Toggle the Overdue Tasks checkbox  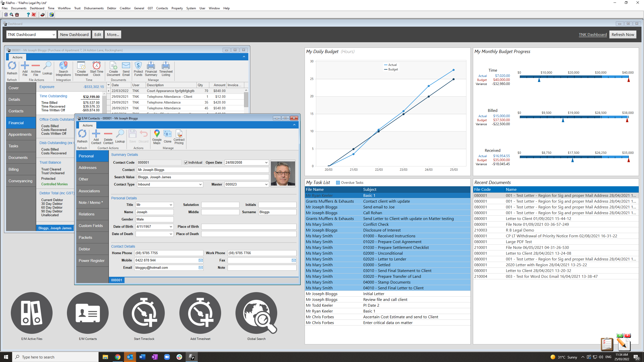[x=337, y=182]
